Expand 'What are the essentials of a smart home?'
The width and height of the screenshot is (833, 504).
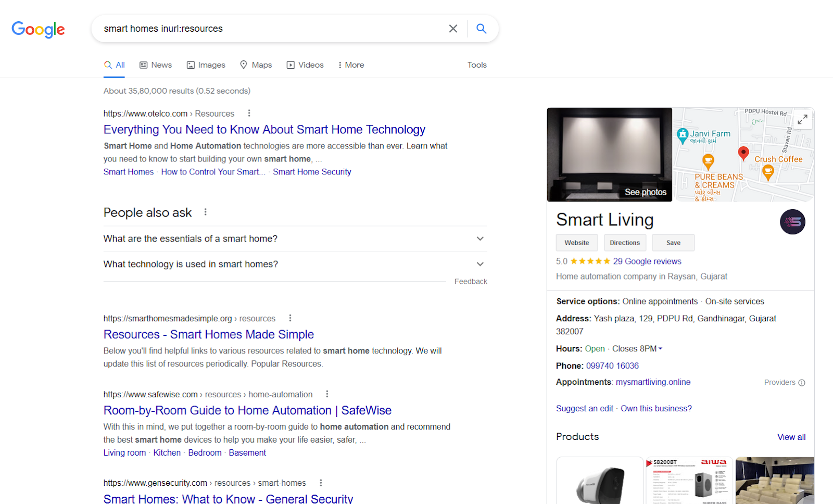(x=295, y=238)
